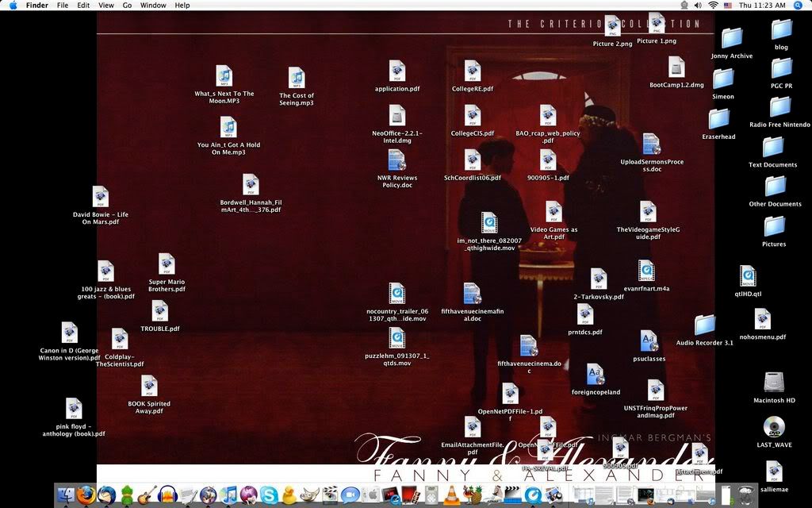Launch GIMP from the Dock
The width and height of the screenshot is (812, 508).
310,495
